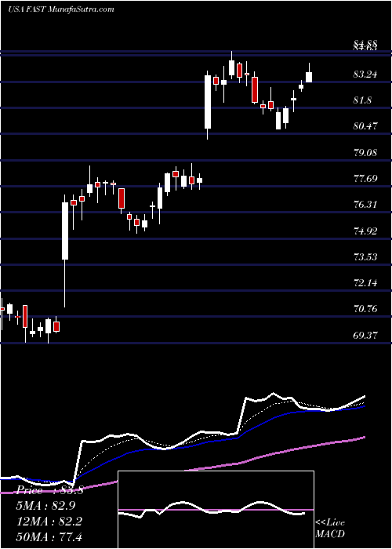Click the 73.53 price axis label
This screenshot has width=392, height=549.
365,257
